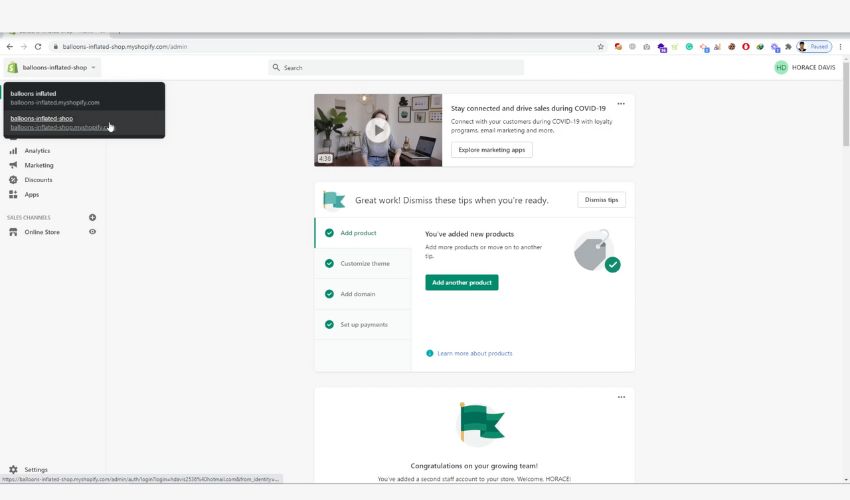This screenshot has width=850, height=500.
Task: Select the completed Set up payments step
Action: click(363, 325)
